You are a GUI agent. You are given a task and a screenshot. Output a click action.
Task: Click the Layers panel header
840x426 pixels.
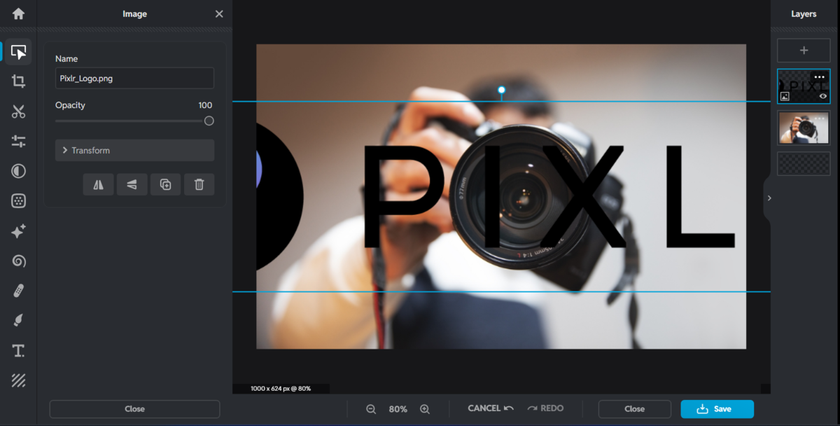(804, 14)
